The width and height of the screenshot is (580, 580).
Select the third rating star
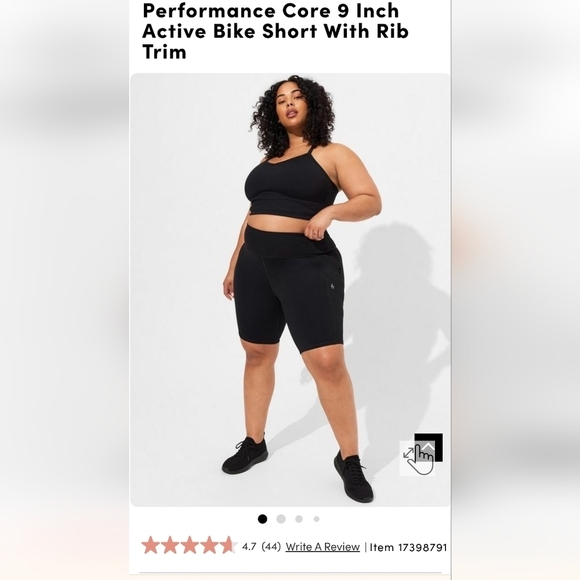tap(190, 545)
